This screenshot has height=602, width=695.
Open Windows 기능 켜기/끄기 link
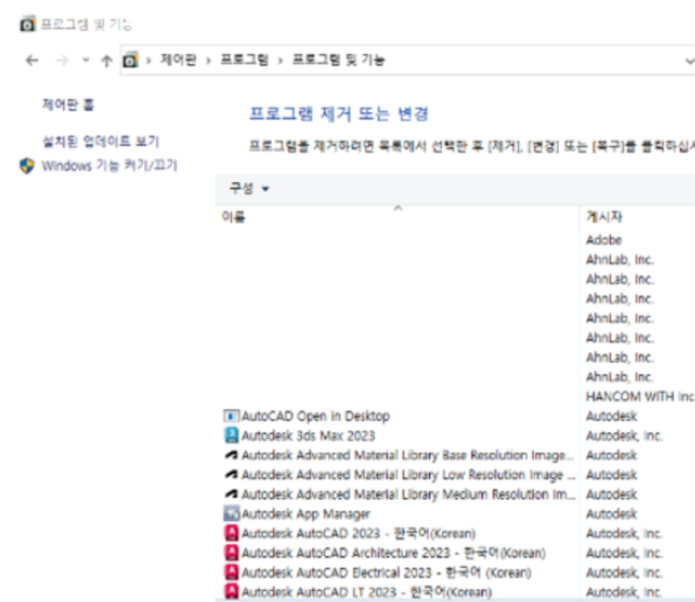(109, 165)
